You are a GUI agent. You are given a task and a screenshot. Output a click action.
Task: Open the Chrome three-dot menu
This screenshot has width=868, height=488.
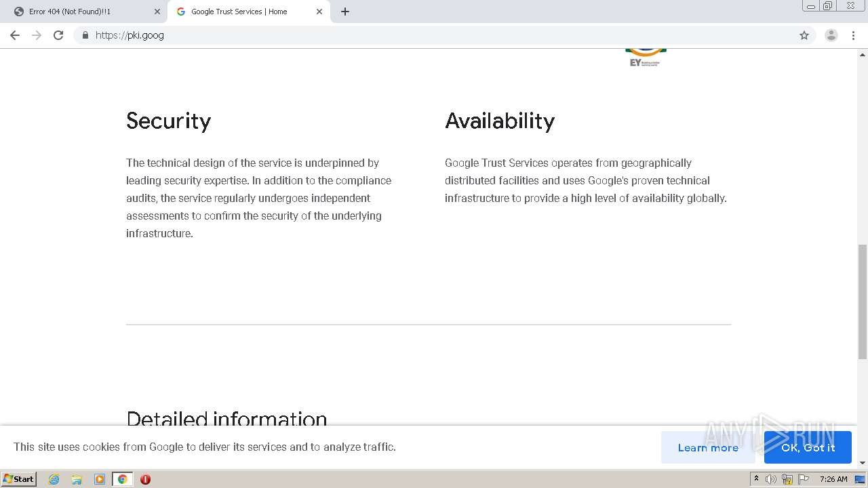(853, 35)
